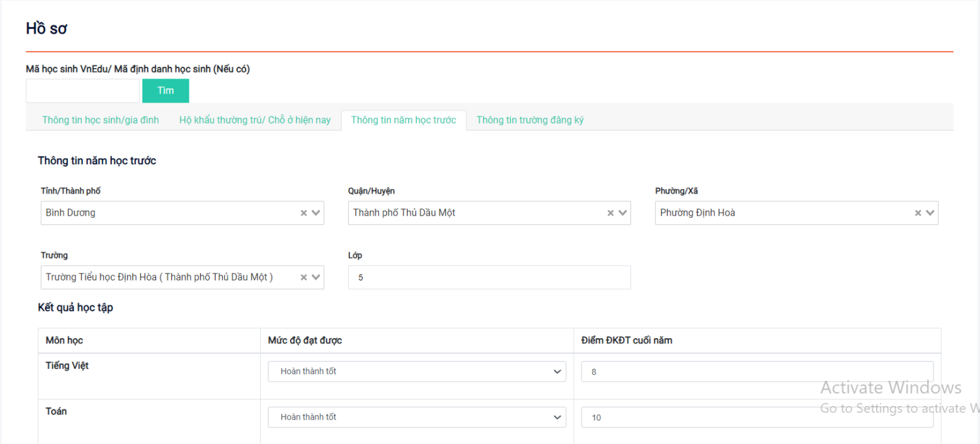
Task: Expand the Phường/Xã dropdown arrow
Action: click(930, 213)
